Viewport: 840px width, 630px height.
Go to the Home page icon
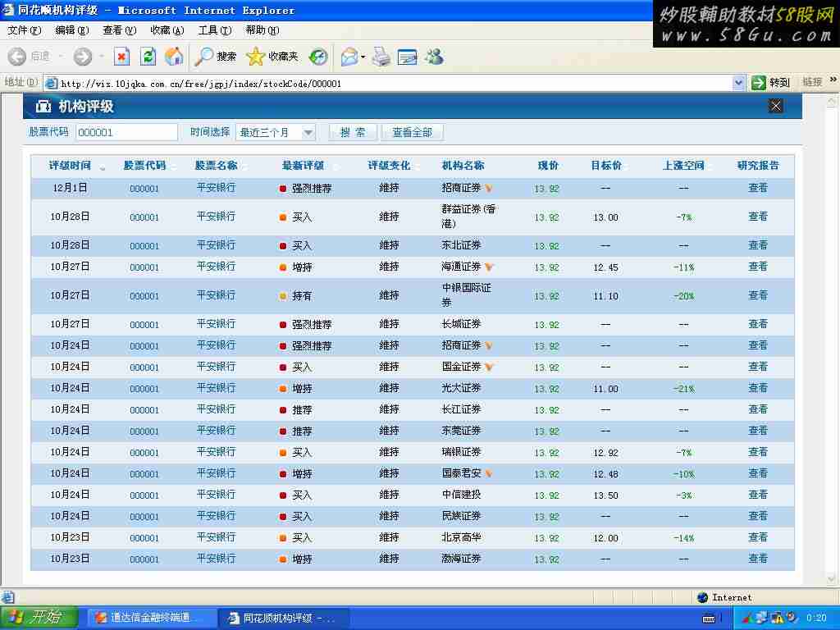[x=174, y=57]
